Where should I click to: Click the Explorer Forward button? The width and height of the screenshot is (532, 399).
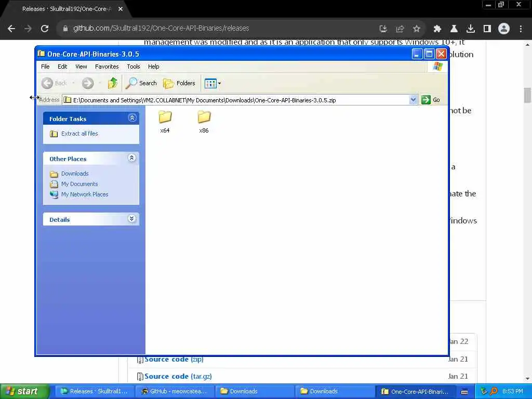coord(87,83)
